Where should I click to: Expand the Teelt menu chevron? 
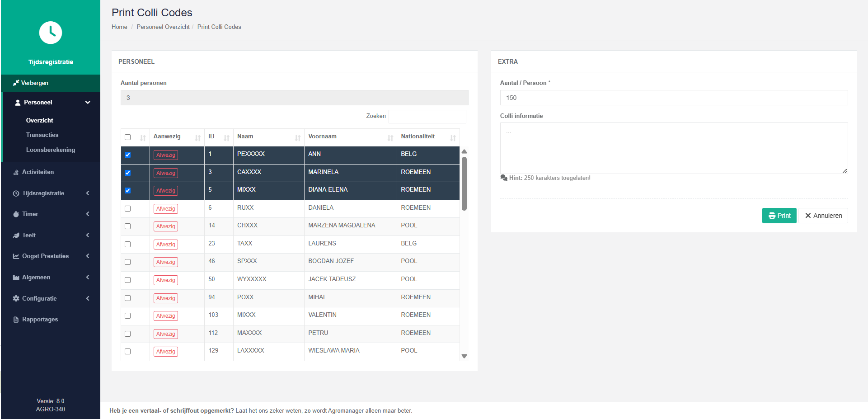(88, 235)
